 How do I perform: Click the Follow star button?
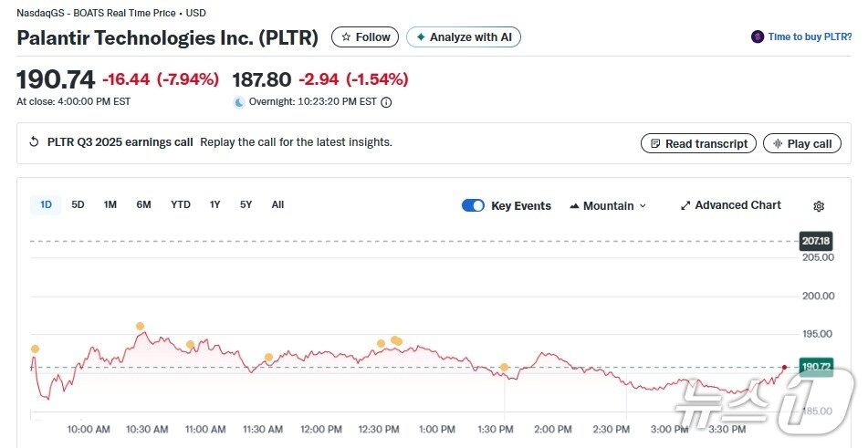tap(365, 37)
